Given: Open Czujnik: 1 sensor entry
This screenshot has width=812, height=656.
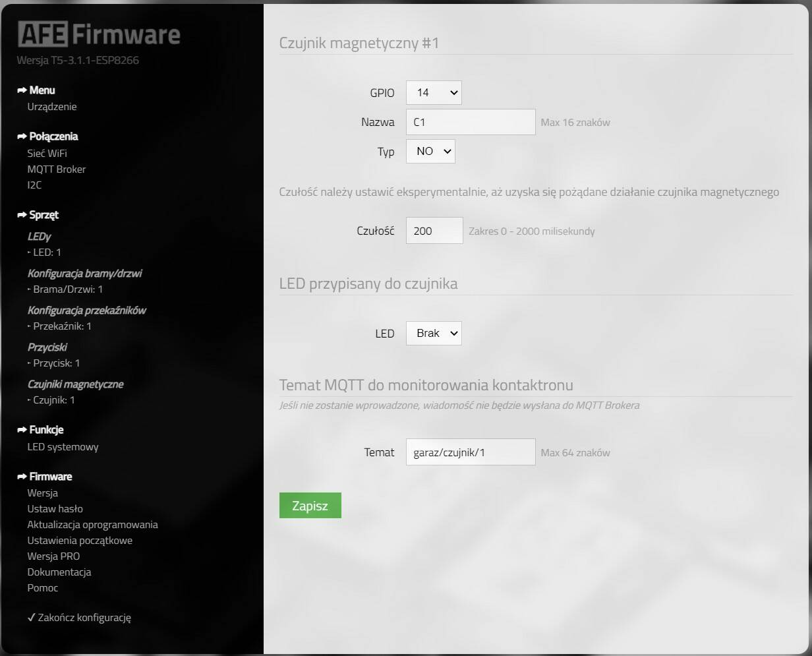Looking at the screenshot, I should point(53,400).
